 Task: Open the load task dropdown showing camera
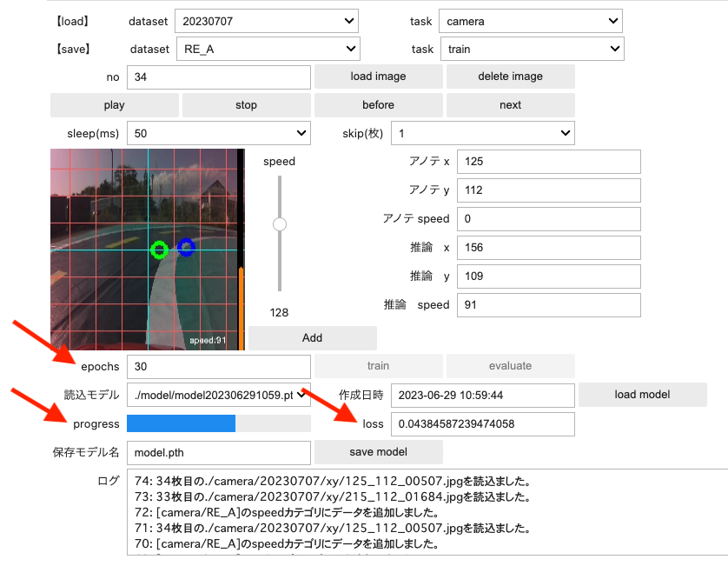(530, 21)
